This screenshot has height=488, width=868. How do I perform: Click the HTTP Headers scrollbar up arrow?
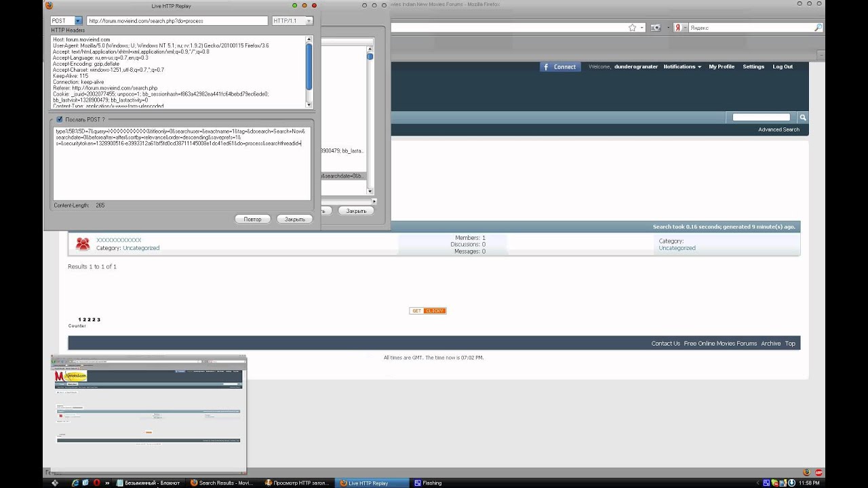[x=309, y=39]
